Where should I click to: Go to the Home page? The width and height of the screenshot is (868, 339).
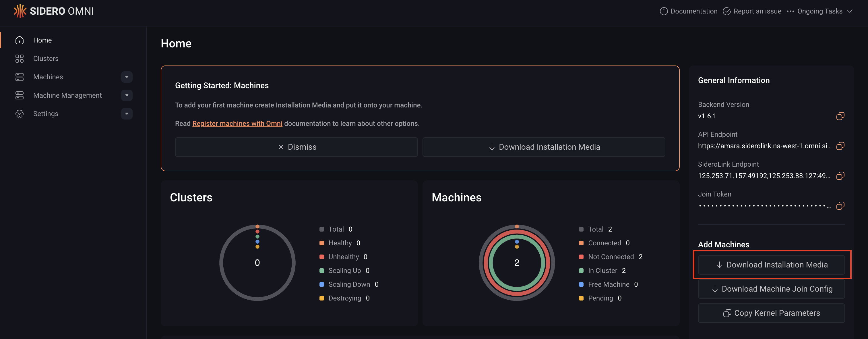(x=42, y=40)
